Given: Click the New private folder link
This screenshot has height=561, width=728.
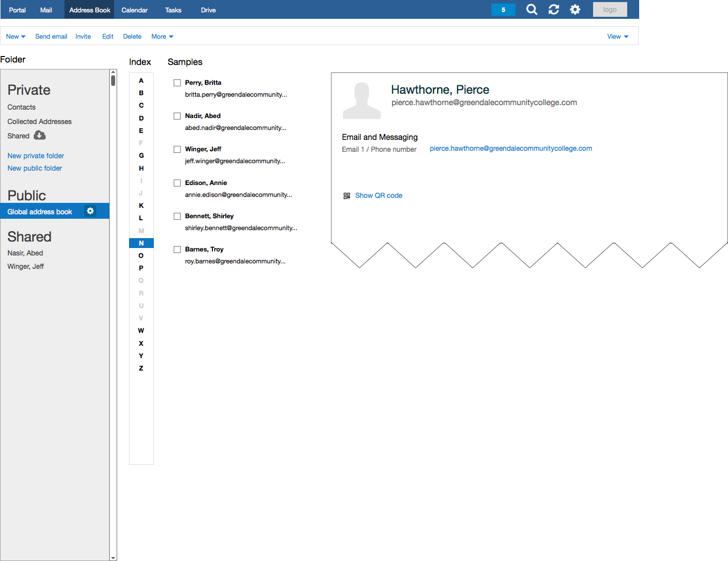Looking at the screenshot, I should pos(36,156).
